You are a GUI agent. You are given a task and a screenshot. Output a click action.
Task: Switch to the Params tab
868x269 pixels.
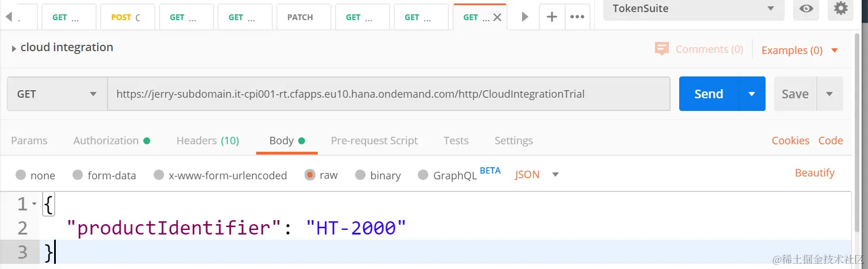pos(29,141)
